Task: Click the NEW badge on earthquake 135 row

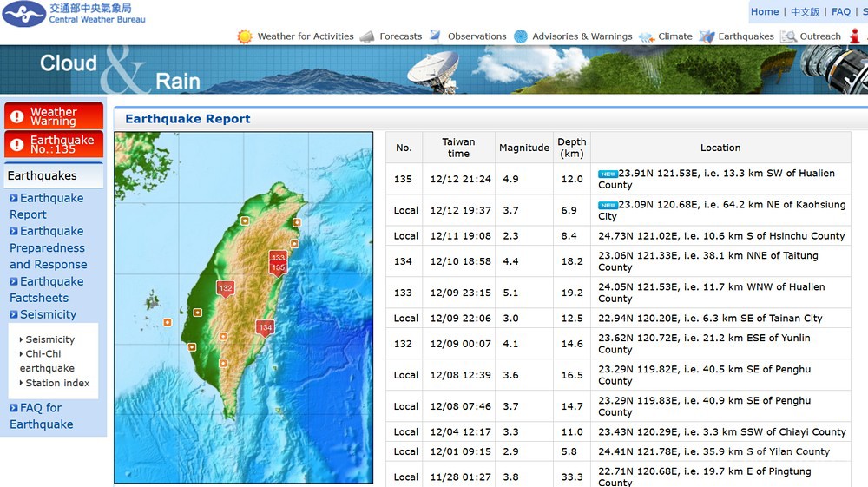Action: (608, 174)
